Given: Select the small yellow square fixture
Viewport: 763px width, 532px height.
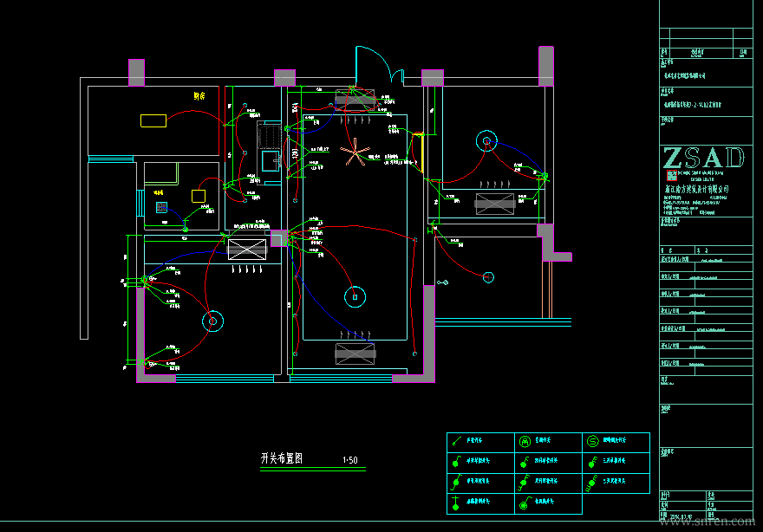Looking at the screenshot, I should click(x=199, y=196).
